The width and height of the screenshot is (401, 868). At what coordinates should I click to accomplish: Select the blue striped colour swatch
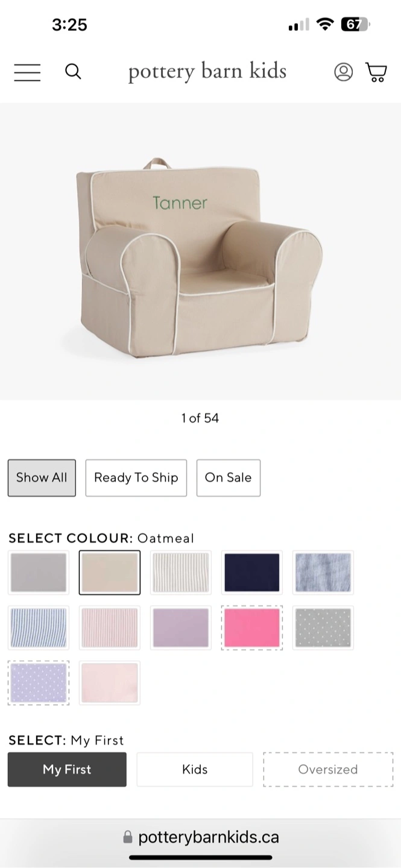[x=39, y=628]
